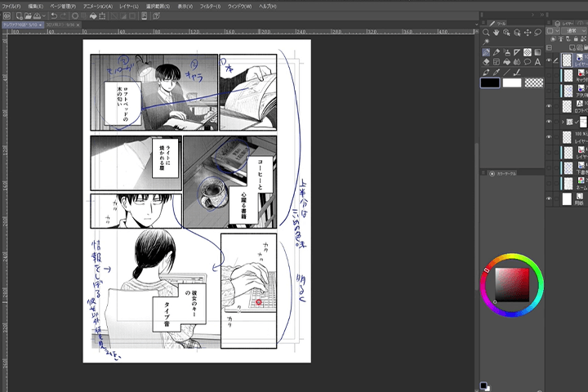Viewport: 588px width, 392px height.
Task: Select the Lasso selection tool
Action: coord(537,33)
